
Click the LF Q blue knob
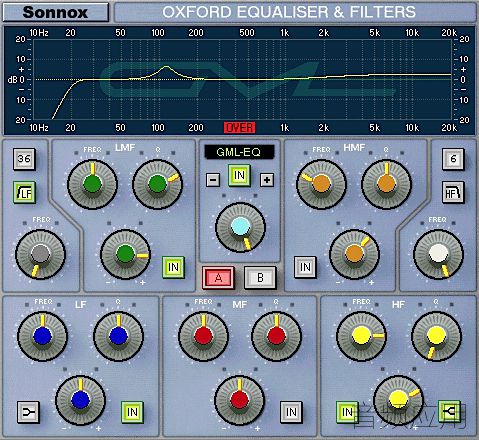coord(118,336)
